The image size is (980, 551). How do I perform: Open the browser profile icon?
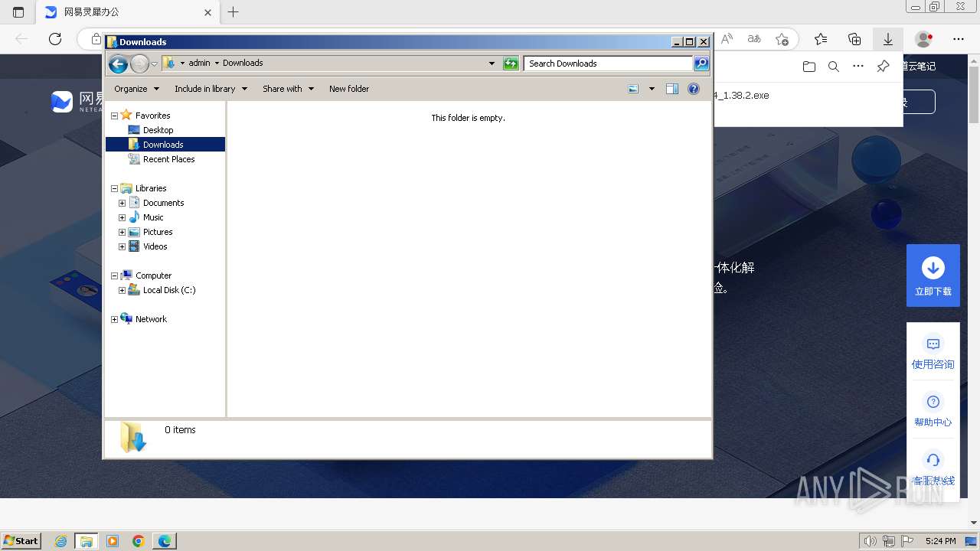[925, 39]
